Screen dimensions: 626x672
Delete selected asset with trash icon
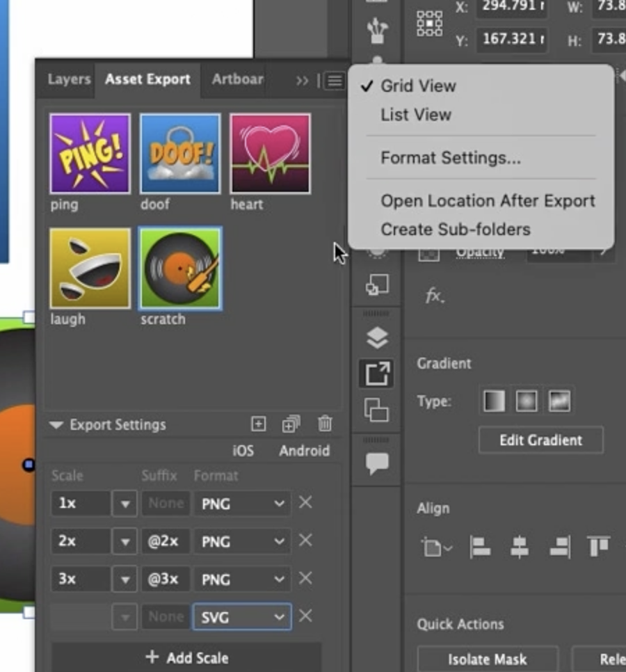[325, 424]
